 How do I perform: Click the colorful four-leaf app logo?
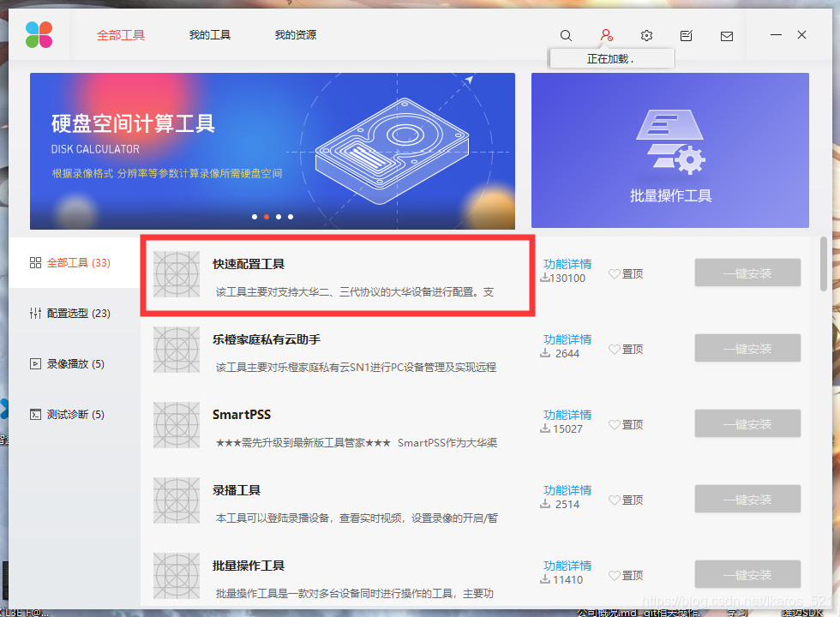click(39, 35)
